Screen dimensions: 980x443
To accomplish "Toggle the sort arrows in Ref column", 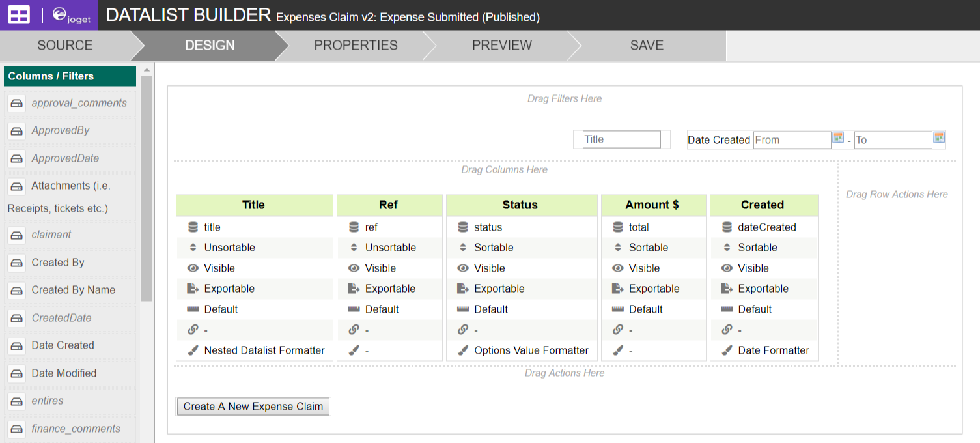I will [x=354, y=248].
